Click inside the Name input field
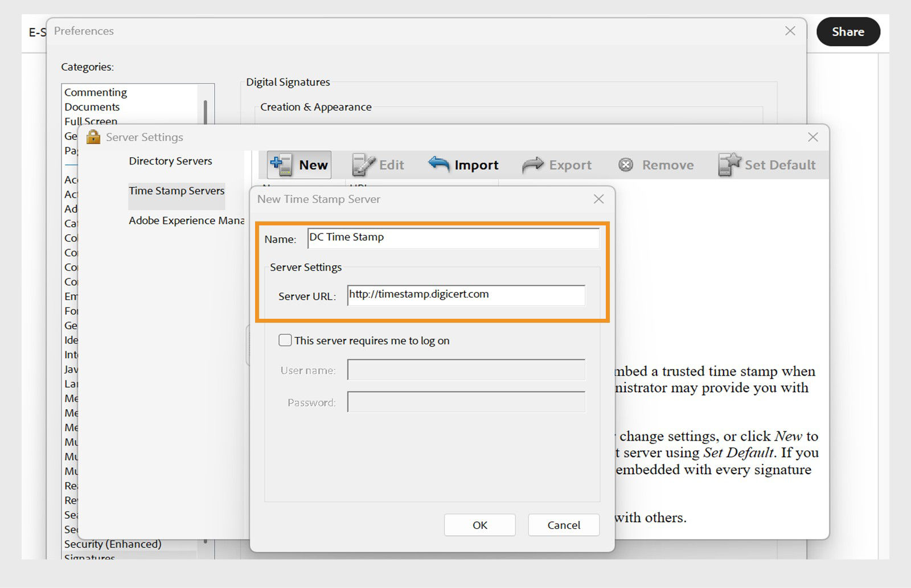Screen dimensions: 911x588 point(453,239)
